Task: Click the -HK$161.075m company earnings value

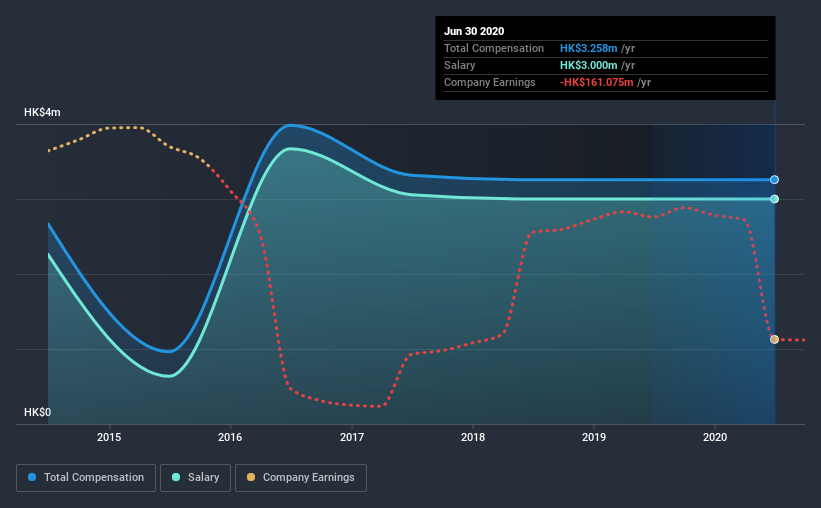Action: [x=597, y=82]
